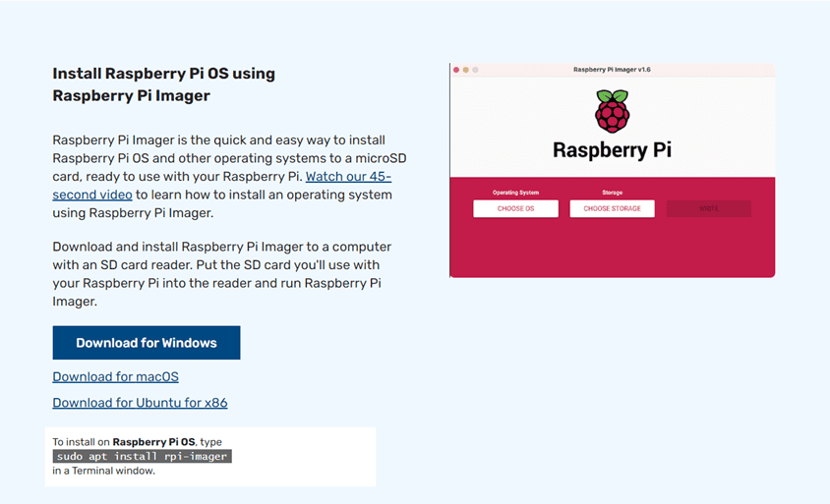Click the Operating System label

pyautogui.click(x=515, y=193)
